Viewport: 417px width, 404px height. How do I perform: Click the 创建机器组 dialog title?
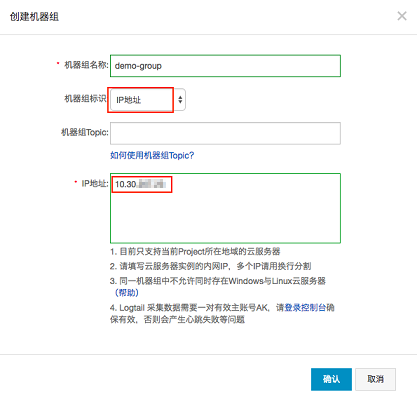tap(34, 17)
